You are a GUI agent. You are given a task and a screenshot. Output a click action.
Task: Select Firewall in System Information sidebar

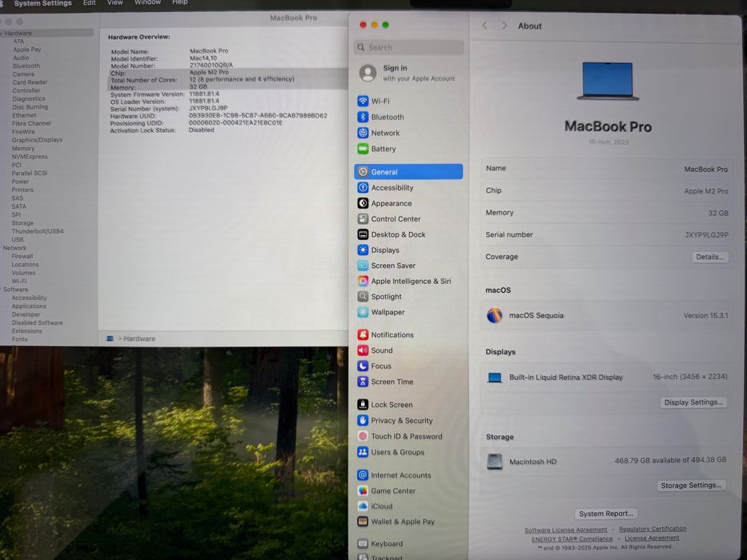22,256
